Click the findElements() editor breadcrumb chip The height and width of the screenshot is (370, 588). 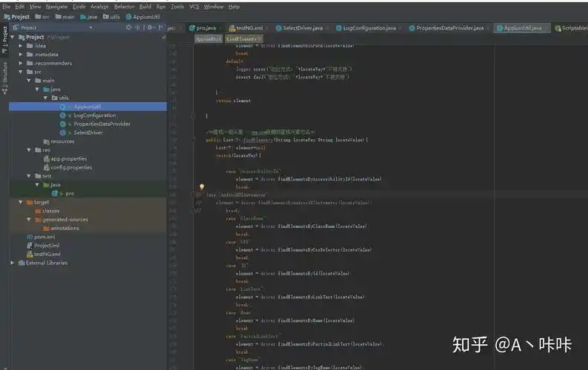tap(244, 38)
